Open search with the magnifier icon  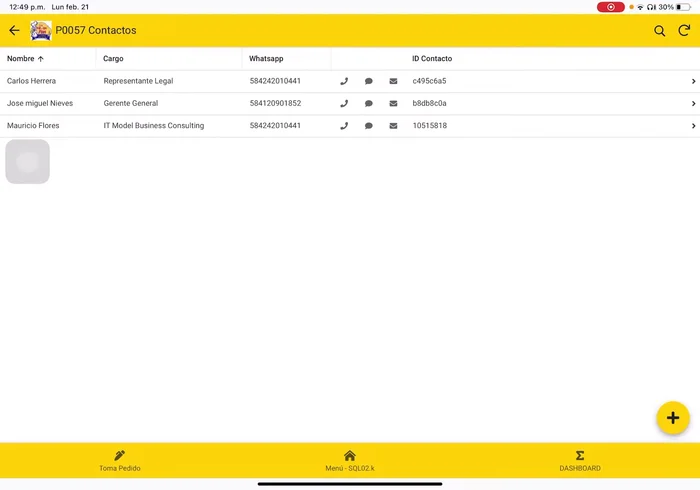coord(660,31)
